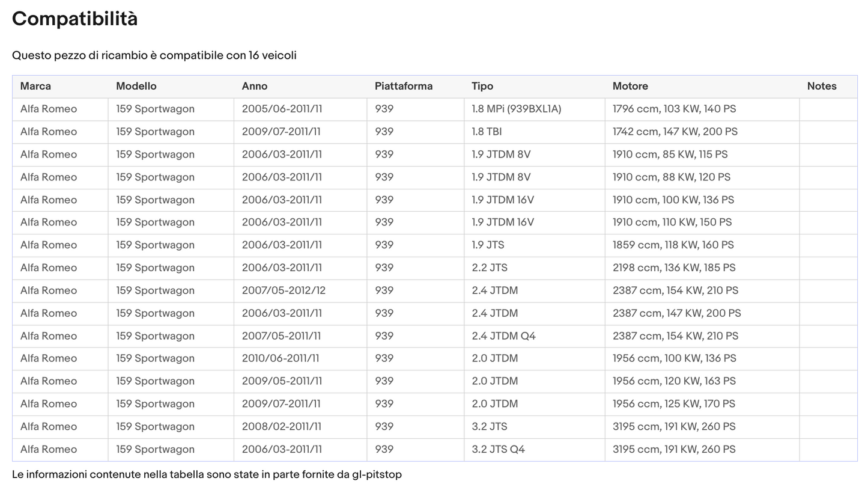Screen dimensions: 868x493
Task: Select the 2.2 JTS type cell
Action: (x=489, y=268)
